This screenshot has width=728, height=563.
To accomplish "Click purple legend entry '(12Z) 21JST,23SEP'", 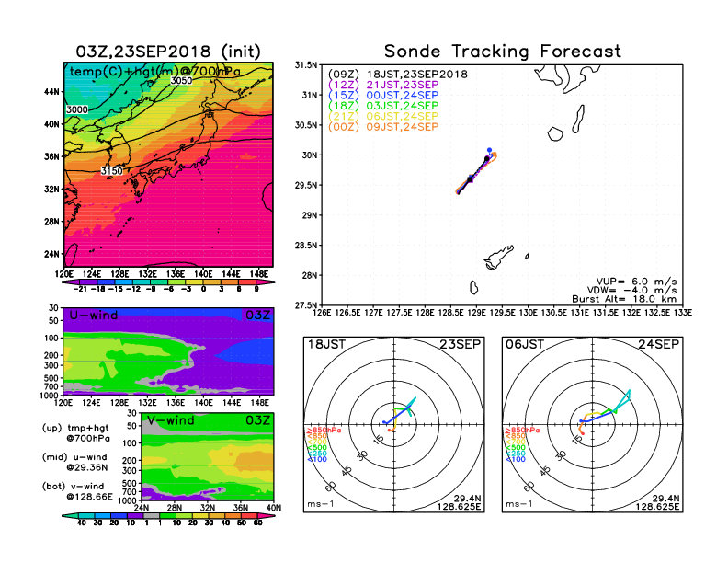I will [383, 85].
